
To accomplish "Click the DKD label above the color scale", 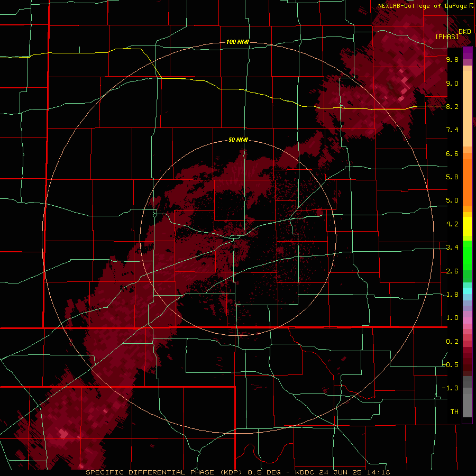I will [x=465, y=32].
